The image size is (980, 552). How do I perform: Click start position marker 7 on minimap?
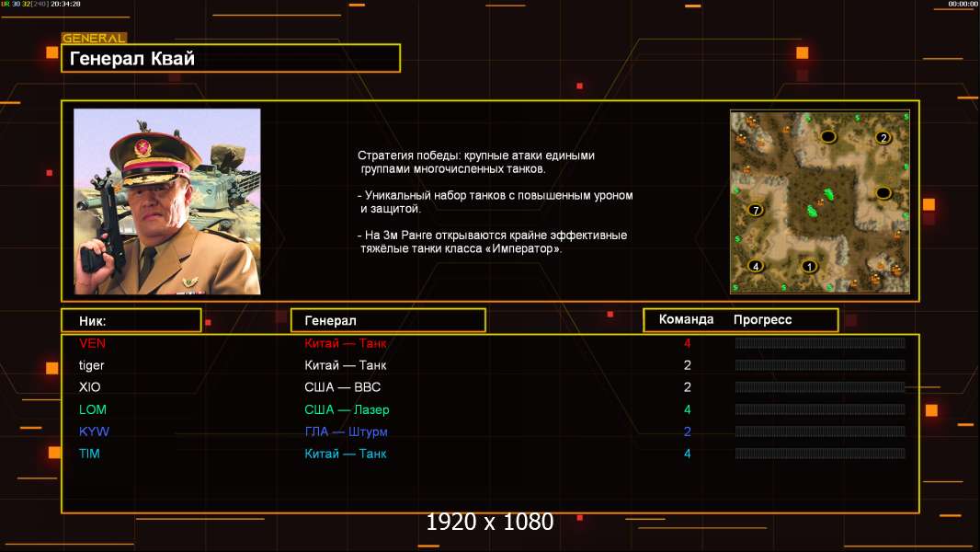pyautogui.click(x=756, y=210)
